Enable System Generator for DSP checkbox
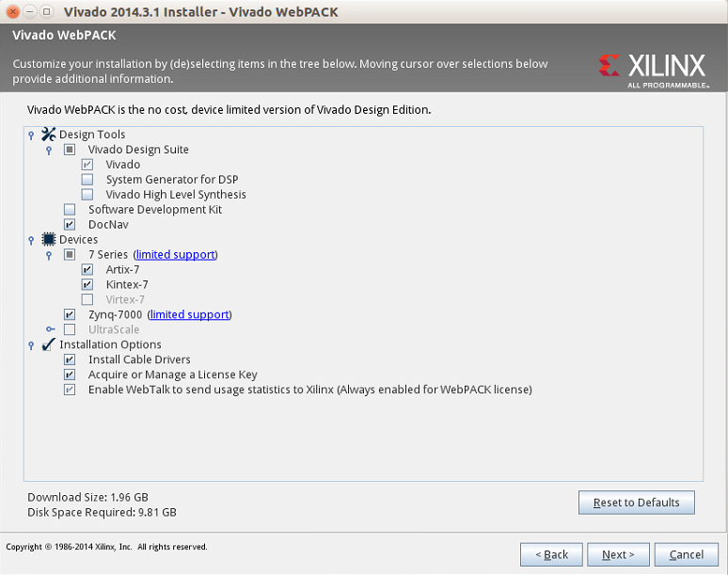 point(87,180)
